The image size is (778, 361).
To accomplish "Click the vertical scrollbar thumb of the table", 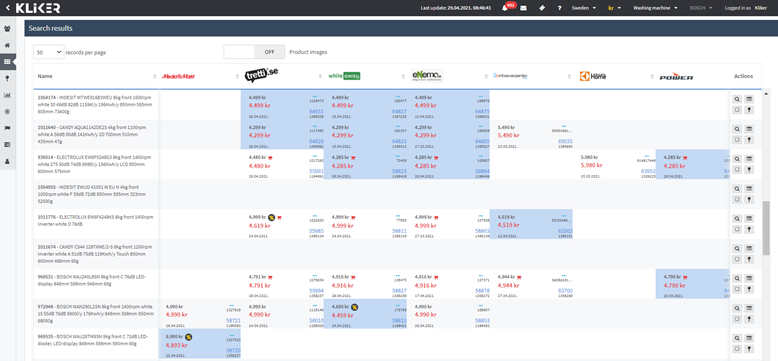I will 766,221.
